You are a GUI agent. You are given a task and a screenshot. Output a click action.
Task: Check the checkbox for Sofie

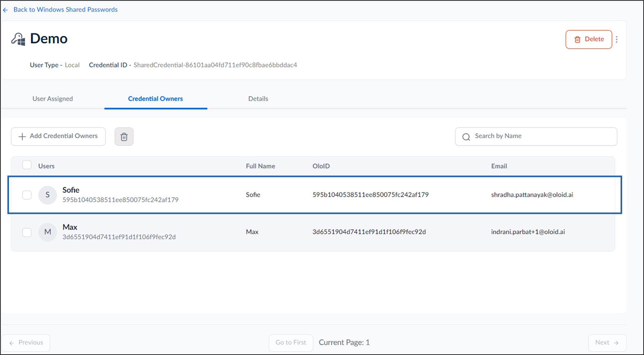[x=27, y=195]
